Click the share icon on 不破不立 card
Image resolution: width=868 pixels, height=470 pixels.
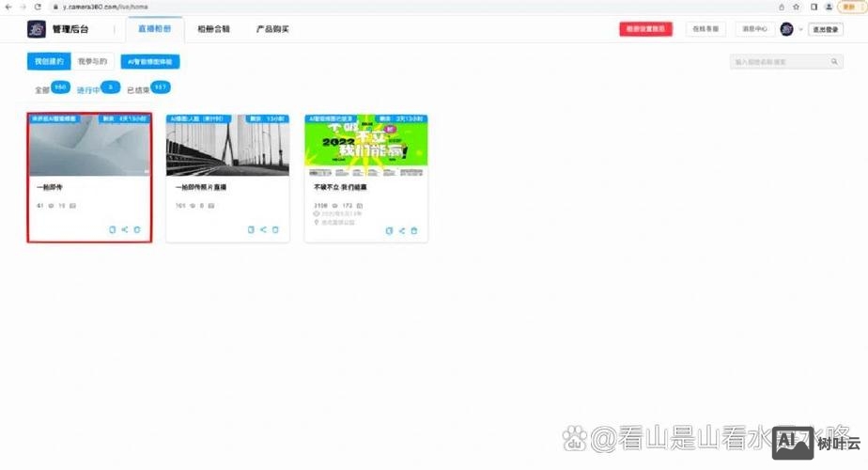click(x=402, y=230)
